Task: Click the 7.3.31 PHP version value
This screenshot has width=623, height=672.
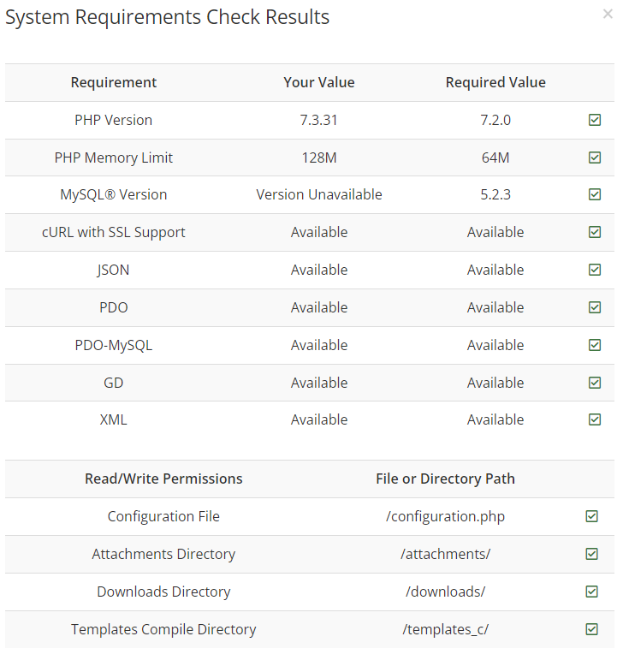Action: pyautogui.click(x=319, y=120)
